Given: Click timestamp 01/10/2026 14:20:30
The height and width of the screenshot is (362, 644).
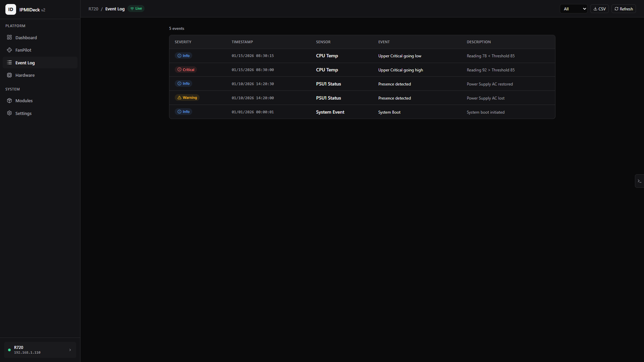Looking at the screenshot, I should [x=253, y=84].
